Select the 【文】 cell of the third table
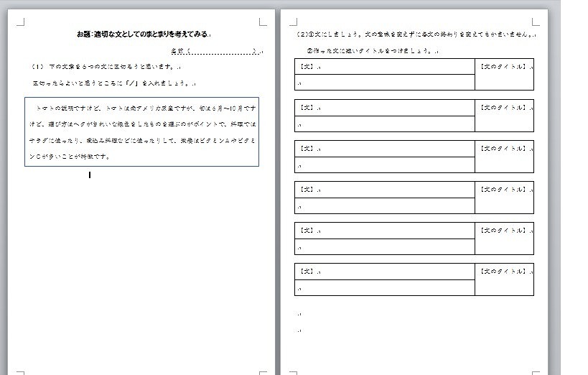The height and width of the screenshot is (375, 588). 384,149
